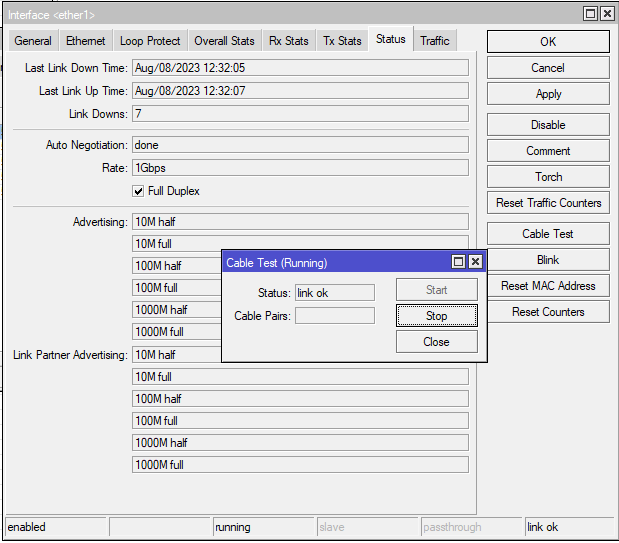Select Link Partner Advertising '1000M half' entry
The width and height of the screenshot is (619, 543).
click(300, 443)
